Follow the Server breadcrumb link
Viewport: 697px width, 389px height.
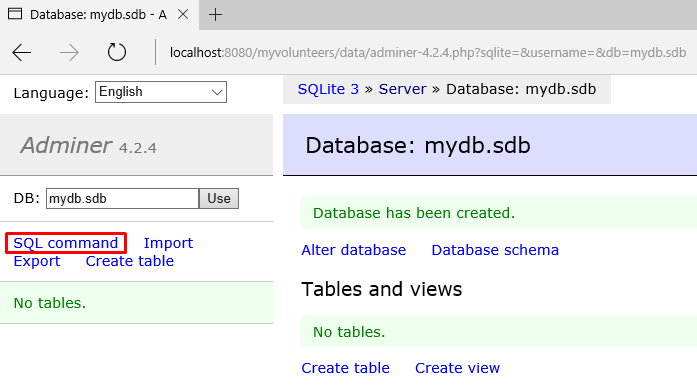pos(402,89)
